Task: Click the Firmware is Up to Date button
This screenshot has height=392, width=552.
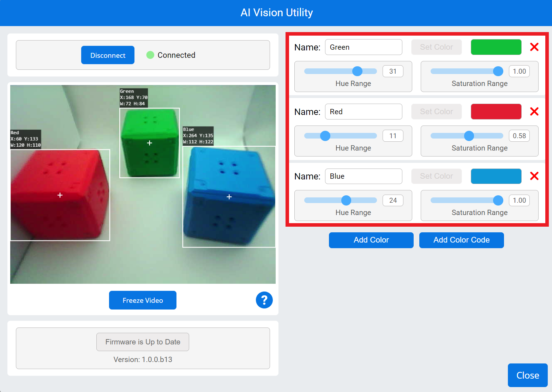Action: 143,342
